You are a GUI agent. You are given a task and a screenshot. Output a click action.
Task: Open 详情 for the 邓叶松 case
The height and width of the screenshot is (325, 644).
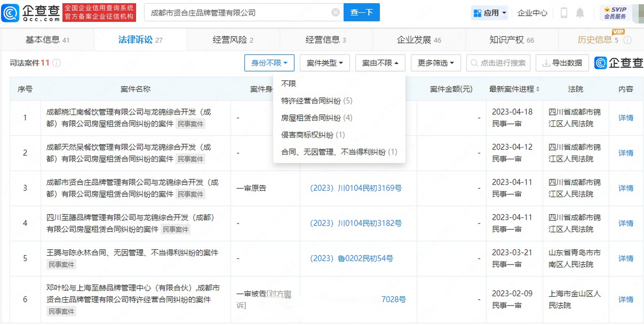(626, 299)
